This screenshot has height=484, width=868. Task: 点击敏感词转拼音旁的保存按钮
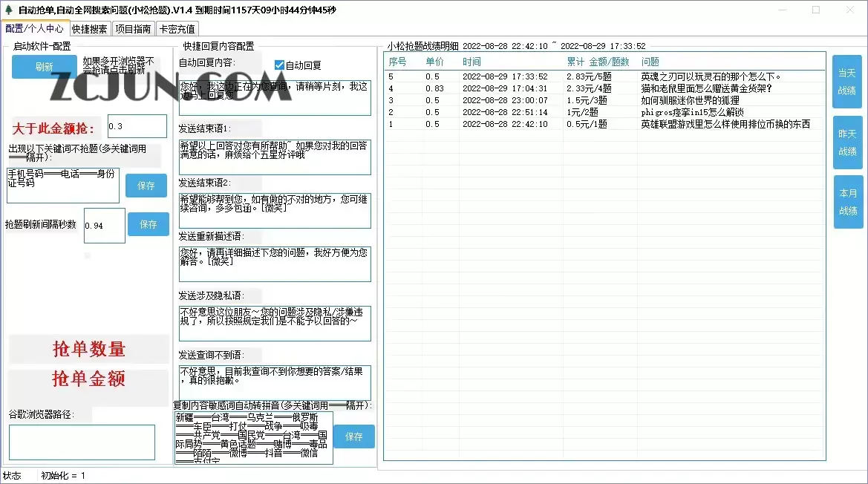[354, 436]
